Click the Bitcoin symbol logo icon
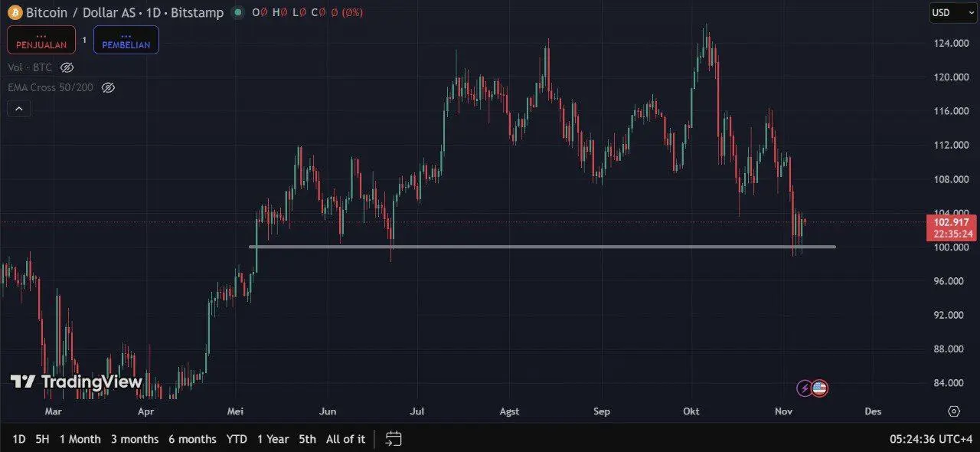Screen dimensions: 980x452 [x=15, y=13]
